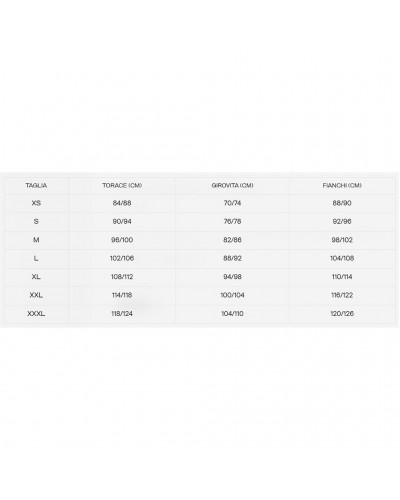The height and width of the screenshot is (500, 400).
Task: Select the FIANCHI (CM) header cell
Action: click(x=342, y=185)
